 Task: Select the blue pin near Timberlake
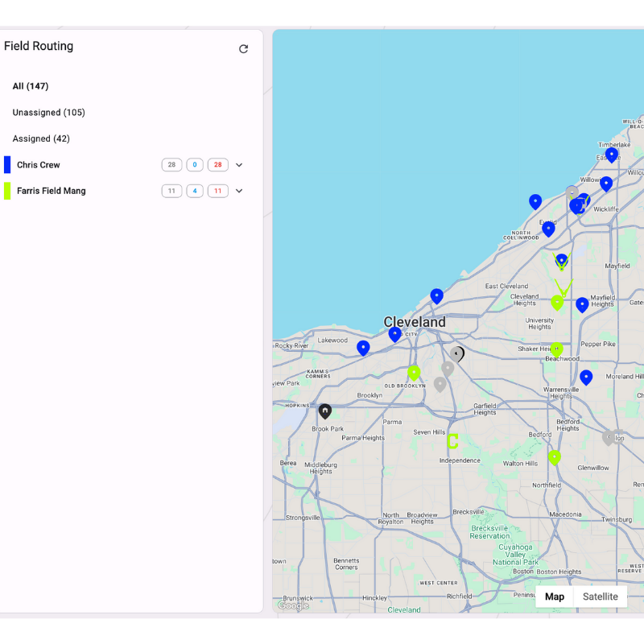pos(612,155)
